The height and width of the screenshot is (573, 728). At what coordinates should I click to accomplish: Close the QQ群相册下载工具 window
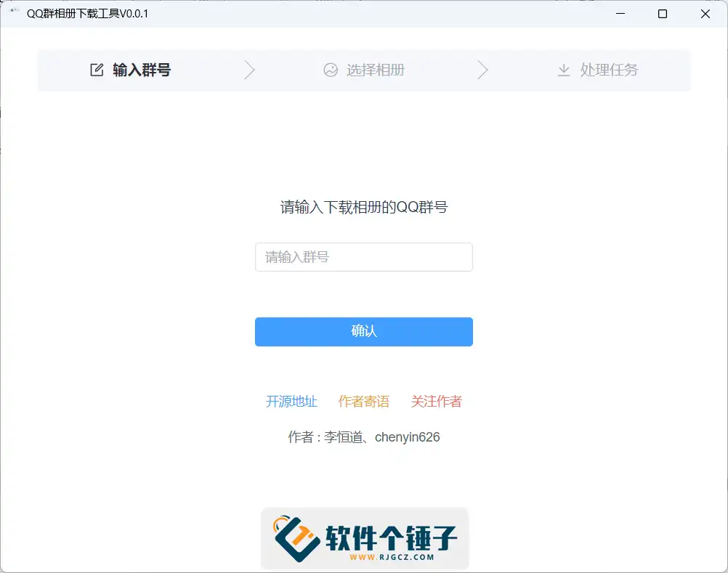coord(705,14)
